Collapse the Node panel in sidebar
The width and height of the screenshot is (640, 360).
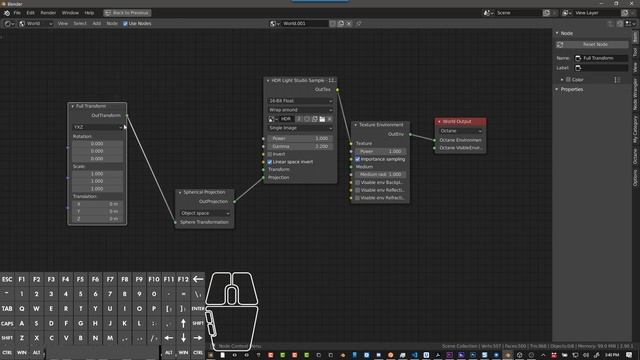(x=557, y=33)
